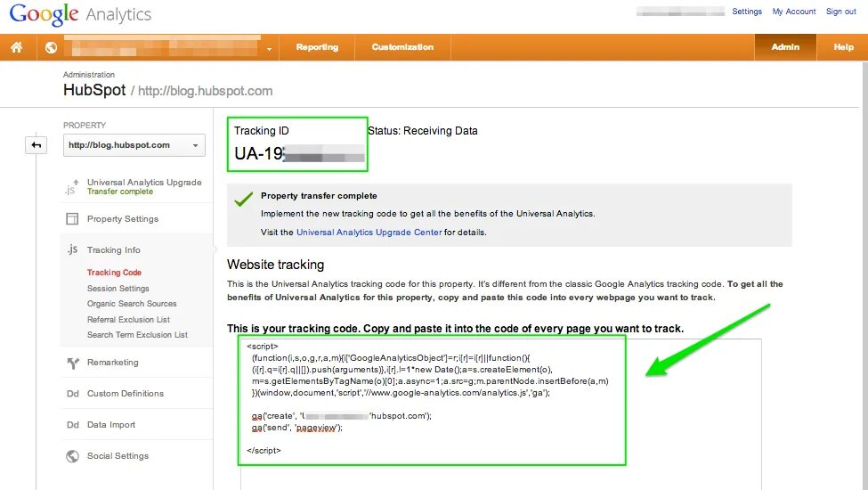This screenshot has width=868, height=490.
Task: Select Tracking Code submenu item
Action: pos(114,273)
